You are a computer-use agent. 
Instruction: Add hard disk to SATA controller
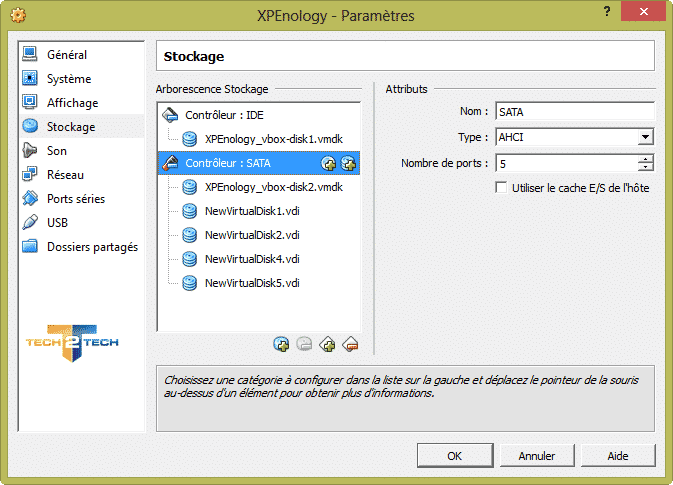348,164
